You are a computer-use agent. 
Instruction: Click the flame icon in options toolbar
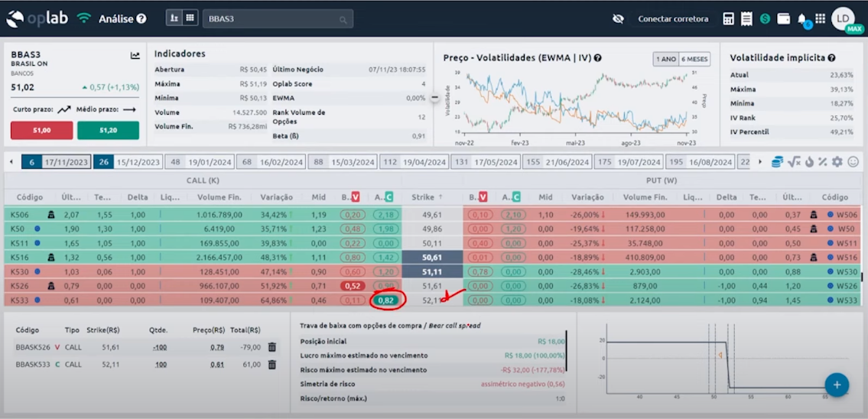(x=809, y=161)
